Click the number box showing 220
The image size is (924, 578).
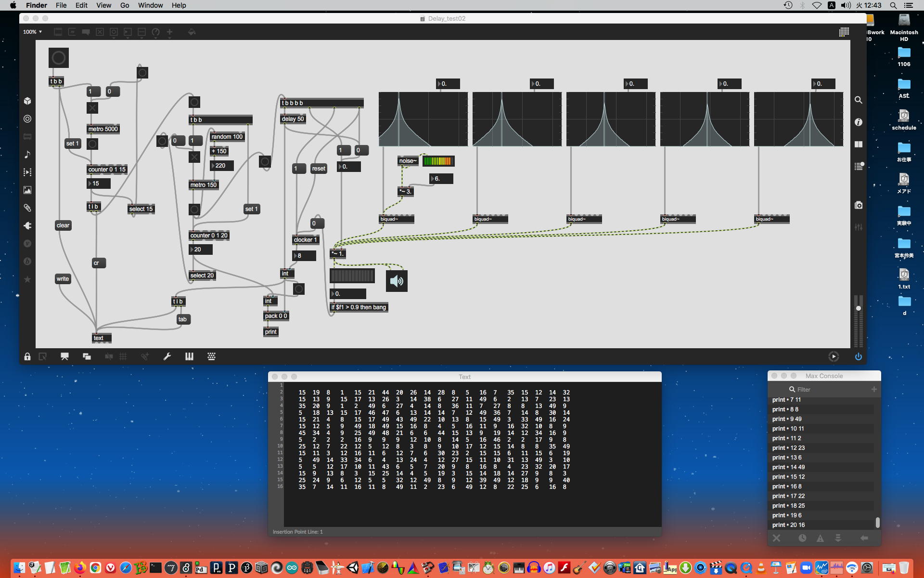(222, 166)
